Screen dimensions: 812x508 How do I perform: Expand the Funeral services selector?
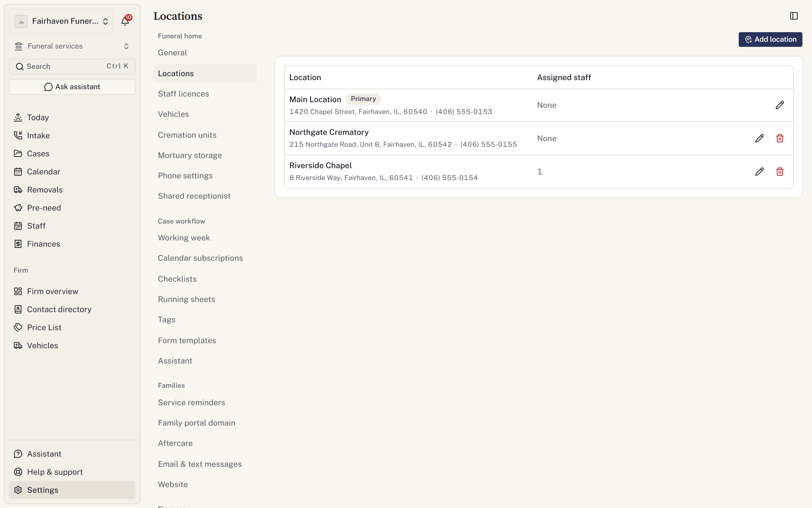pyautogui.click(x=72, y=46)
